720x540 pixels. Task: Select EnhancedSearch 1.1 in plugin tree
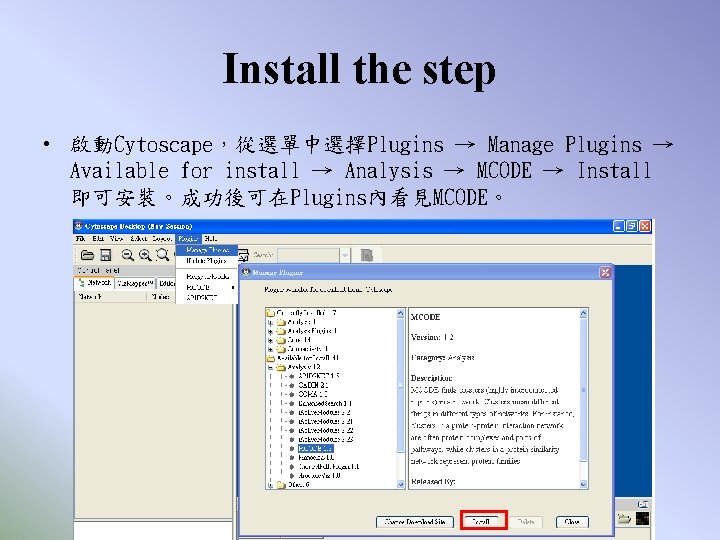(x=325, y=403)
